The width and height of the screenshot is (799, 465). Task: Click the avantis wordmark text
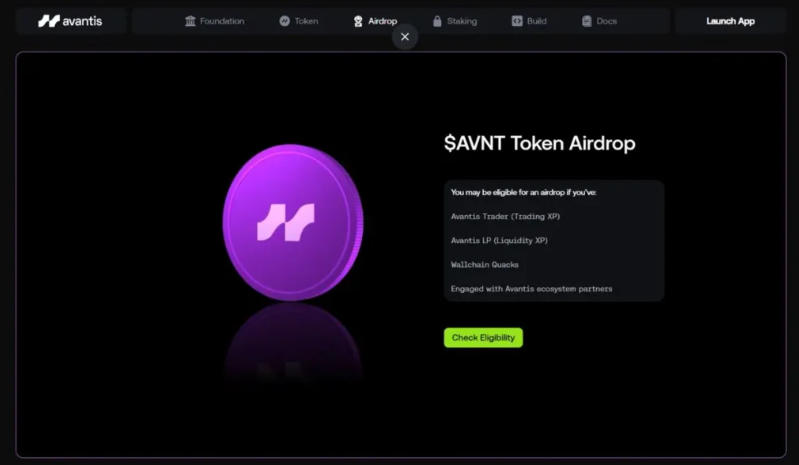click(82, 21)
